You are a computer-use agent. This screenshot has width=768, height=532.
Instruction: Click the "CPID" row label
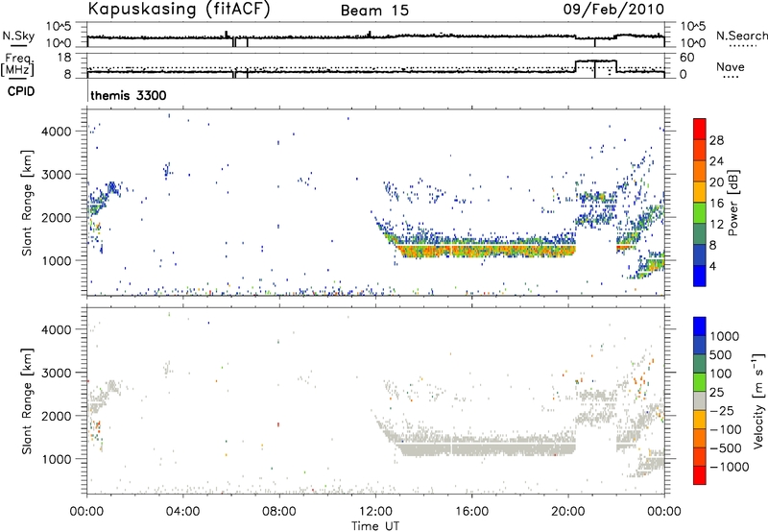click(21, 91)
